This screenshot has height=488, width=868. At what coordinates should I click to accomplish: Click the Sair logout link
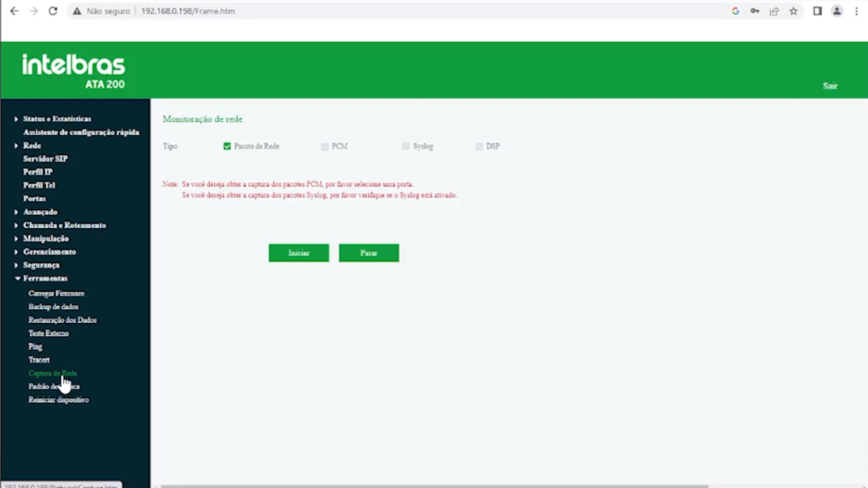pyautogui.click(x=830, y=86)
